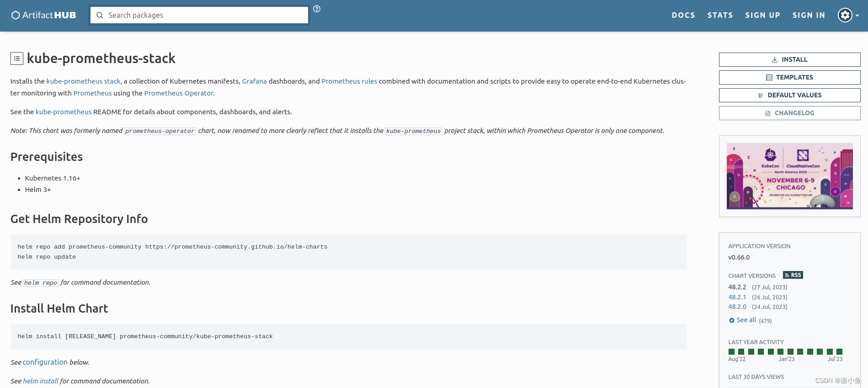
Task: Open the search tips help icon
Action: point(317,9)
